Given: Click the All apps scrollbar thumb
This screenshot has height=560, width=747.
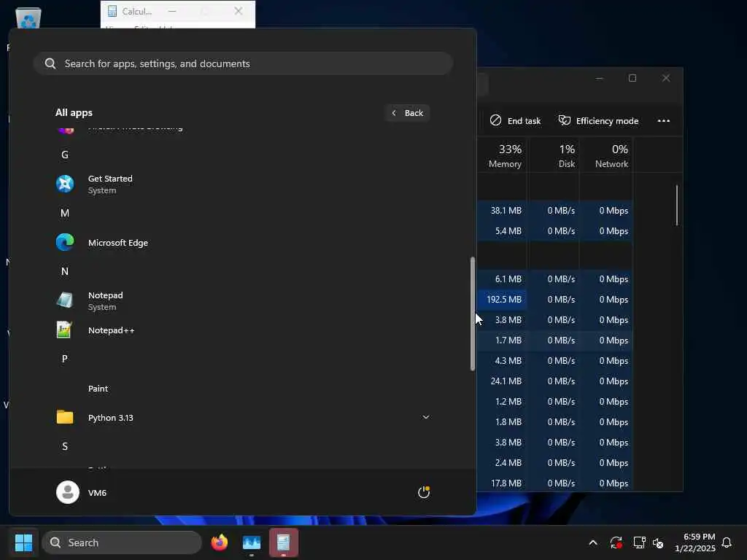Looking at the screenshot, I should (x=472, y=314).
